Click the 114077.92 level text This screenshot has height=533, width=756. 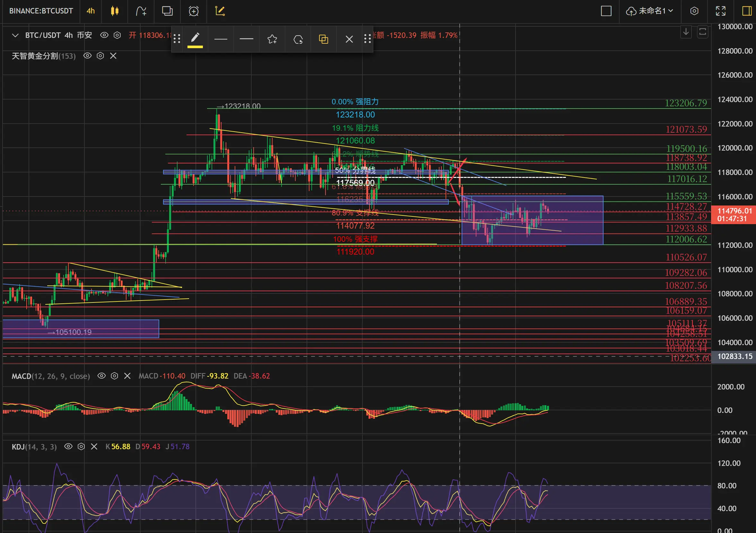point(355,226)
